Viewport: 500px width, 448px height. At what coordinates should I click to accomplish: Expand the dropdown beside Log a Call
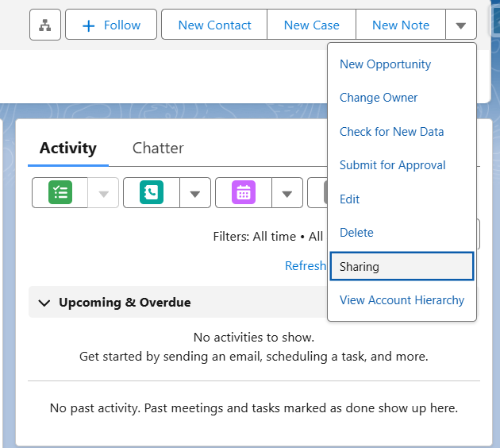click(194, 193)
